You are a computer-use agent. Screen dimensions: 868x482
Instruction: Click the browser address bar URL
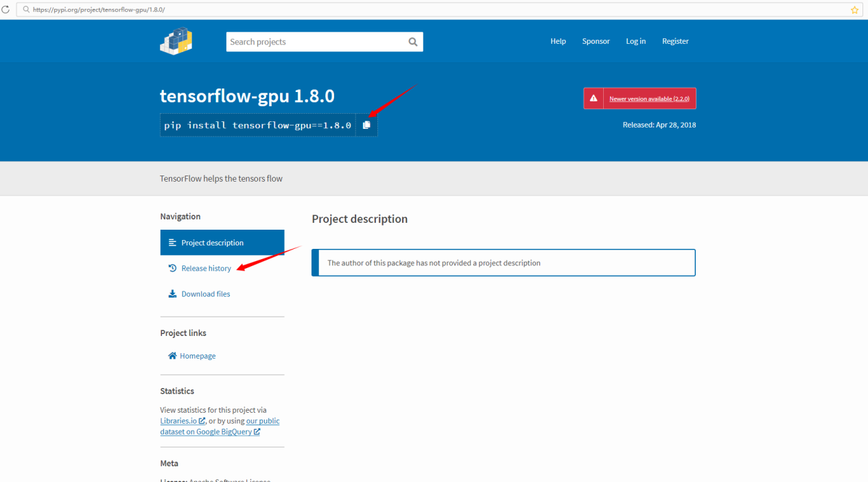99,10
